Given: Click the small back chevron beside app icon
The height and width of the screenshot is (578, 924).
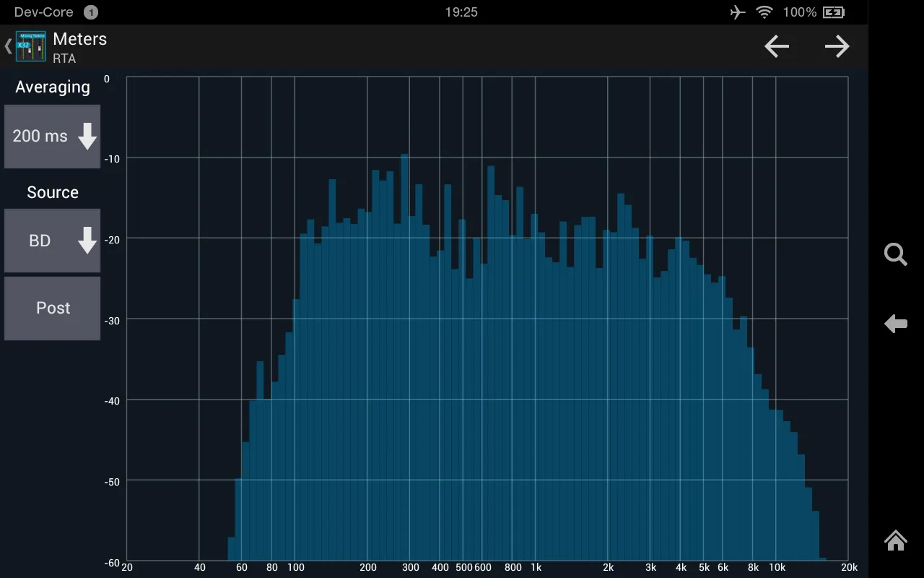Looking at the screenshot, I should [x=8, y=47].
